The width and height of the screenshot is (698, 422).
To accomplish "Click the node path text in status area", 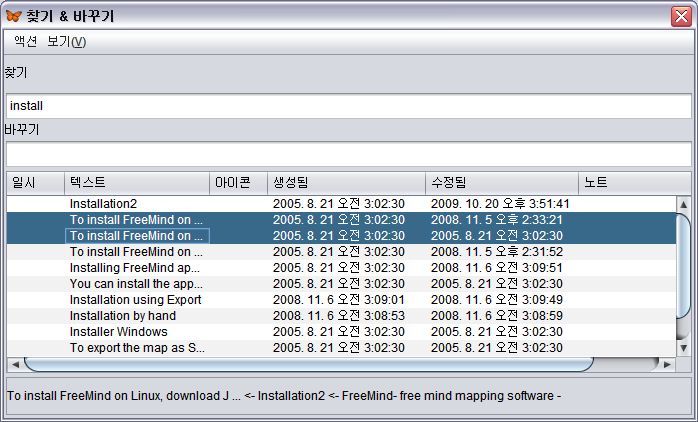I will 284,396.
